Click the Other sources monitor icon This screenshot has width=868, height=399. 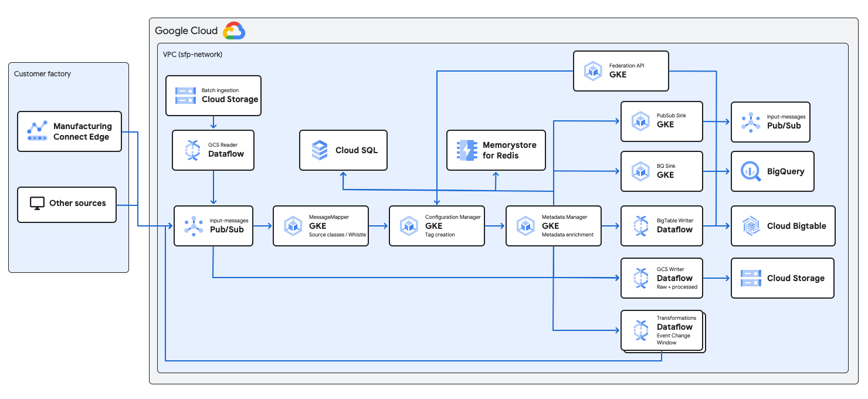[x=38, y=204]
